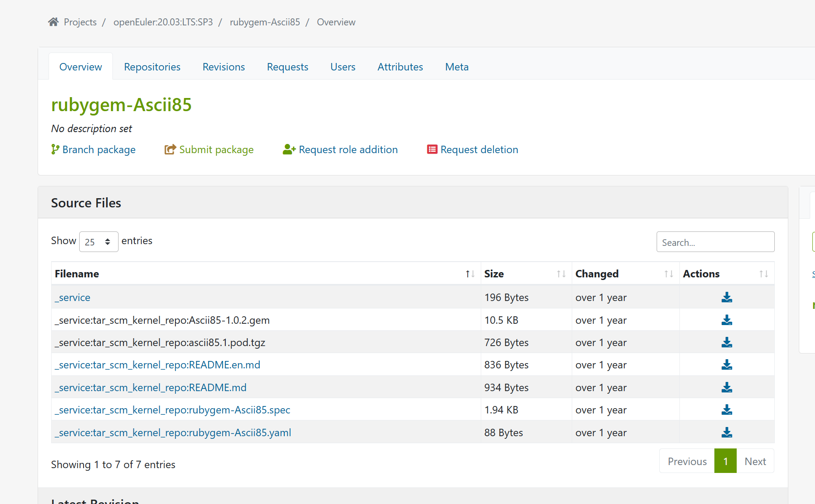
Task: Download the Ascii85-1.0.2.gem file
Action: click(727, 320)
